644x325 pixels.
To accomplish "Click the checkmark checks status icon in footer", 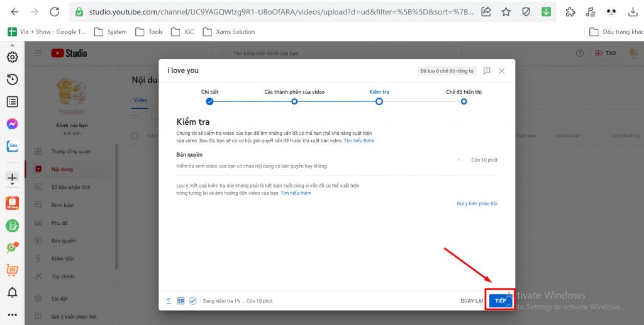I will [192, 300].
